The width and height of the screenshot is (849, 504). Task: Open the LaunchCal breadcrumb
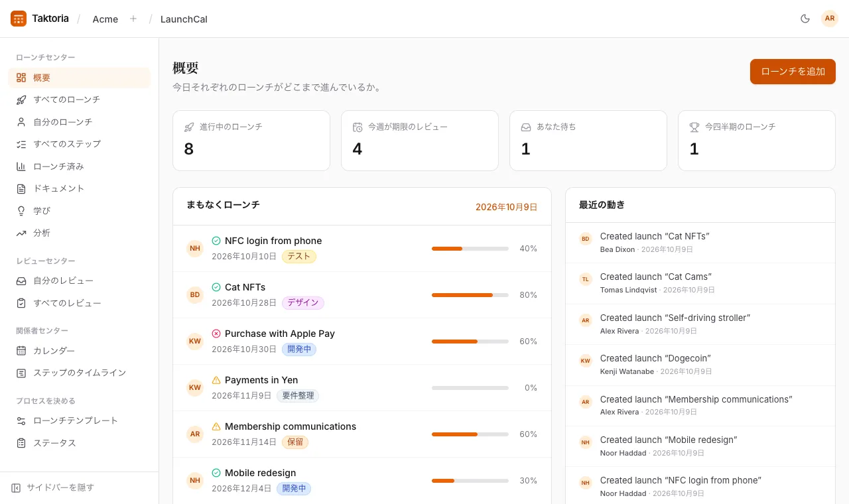click(x=184, y=19)
